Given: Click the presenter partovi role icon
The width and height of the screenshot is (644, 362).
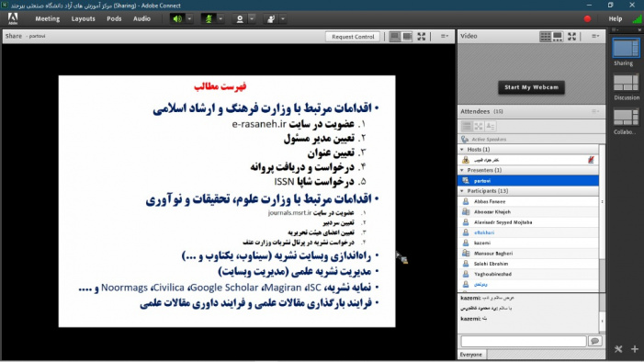Looking at the screenshot, I should [x=466, y=181].
